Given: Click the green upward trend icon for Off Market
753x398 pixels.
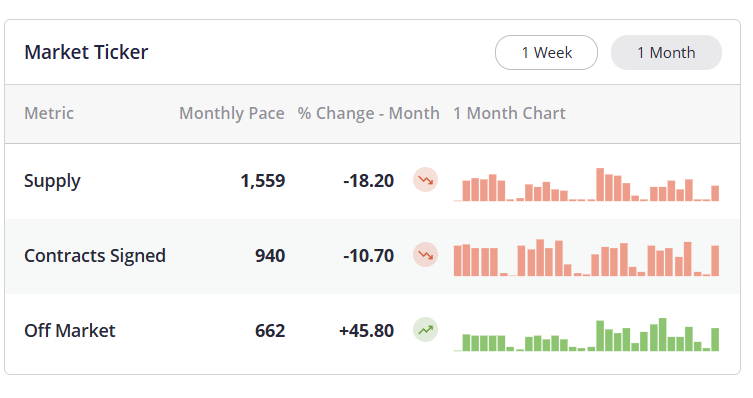Looking at the screenshot, I should point(425,330).
